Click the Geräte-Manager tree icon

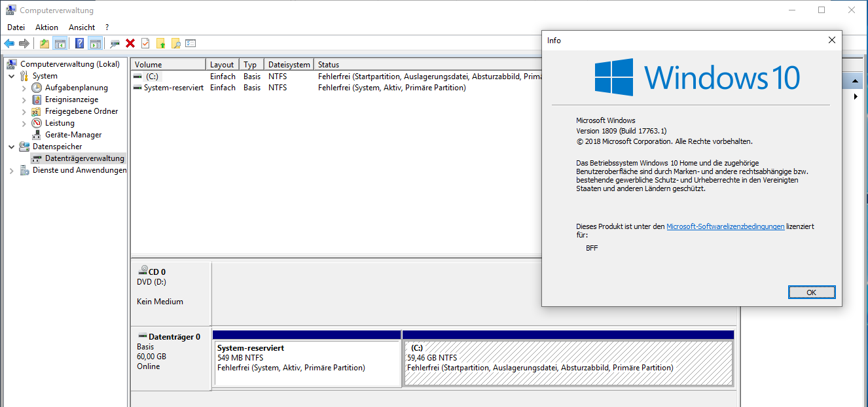pyautogui.click(x=37, y=135)
